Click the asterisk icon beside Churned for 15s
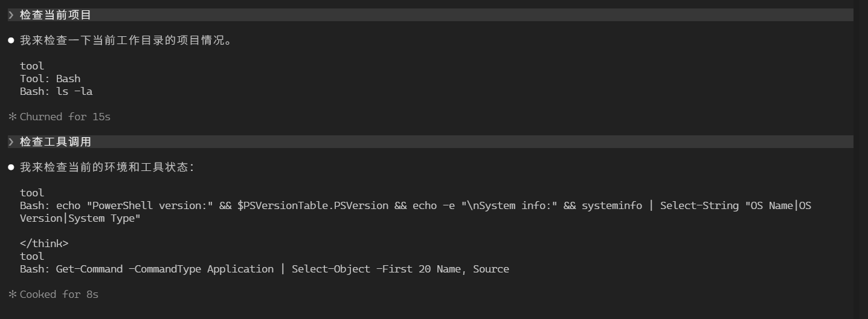 pyautogui.click(x=11, y=117)
